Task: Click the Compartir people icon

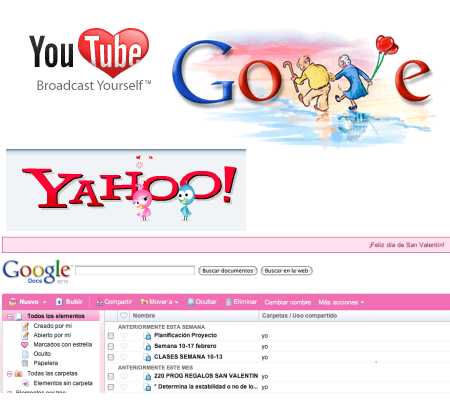Action: point(99,302)
